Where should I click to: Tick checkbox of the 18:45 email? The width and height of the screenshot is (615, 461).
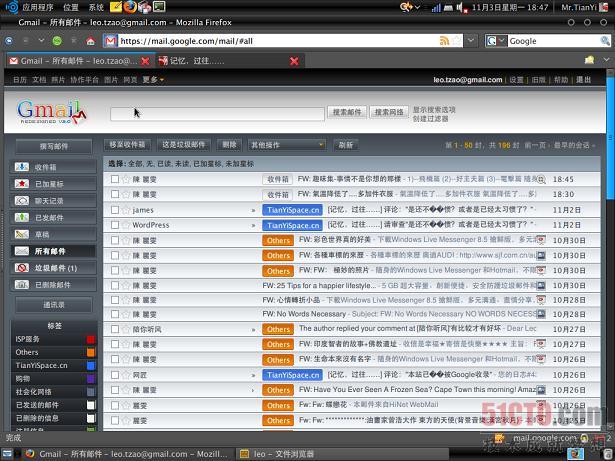click(115, 179)
